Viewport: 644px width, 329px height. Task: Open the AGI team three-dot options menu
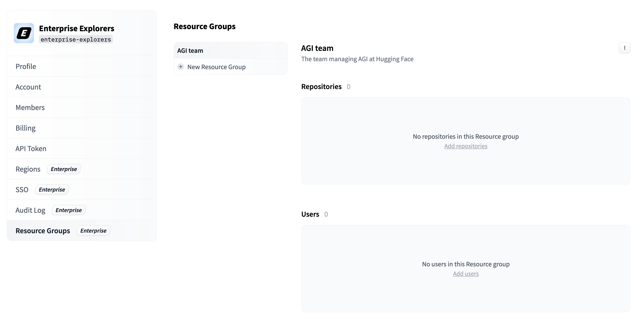coord(624,48)
